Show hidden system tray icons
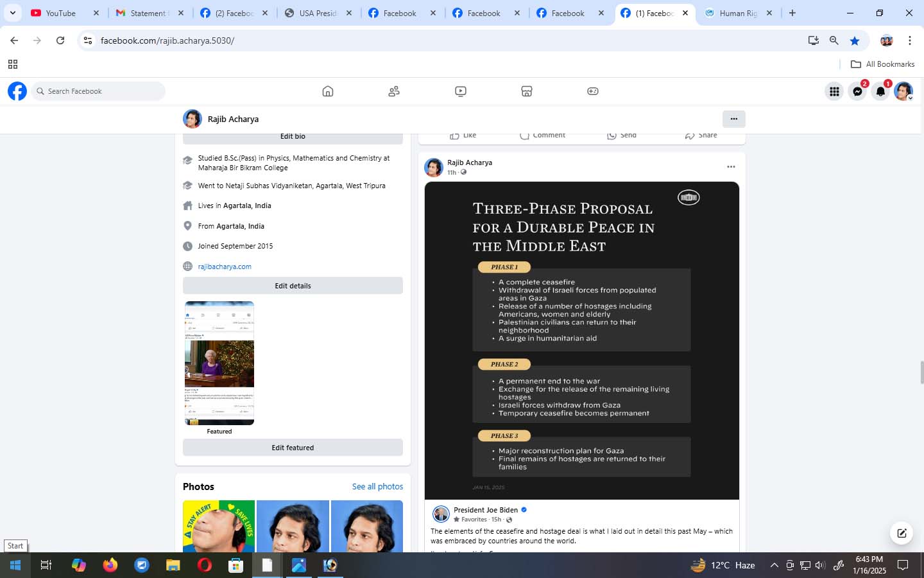This screenshot has height=578, width=924. 774,566
